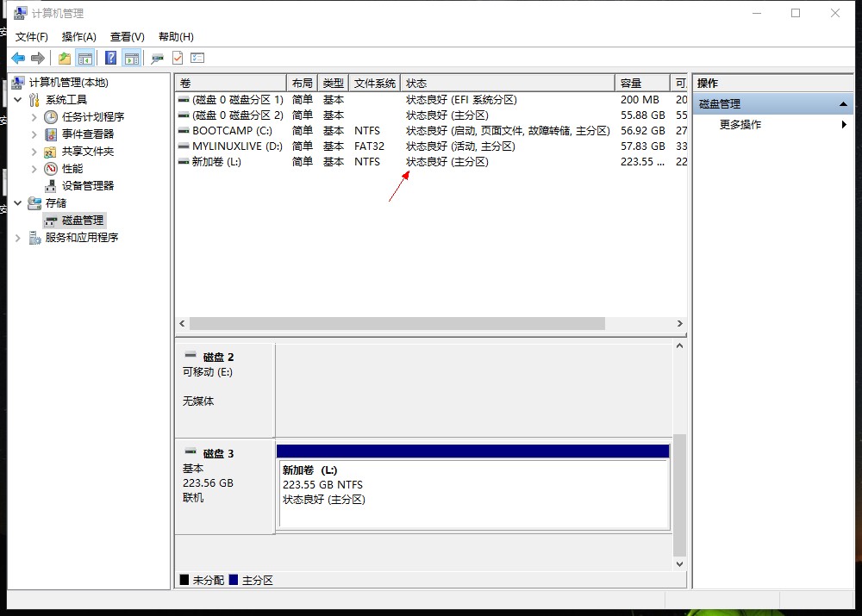Toggle the Show/Hide console tree icon

pos(85,59)
